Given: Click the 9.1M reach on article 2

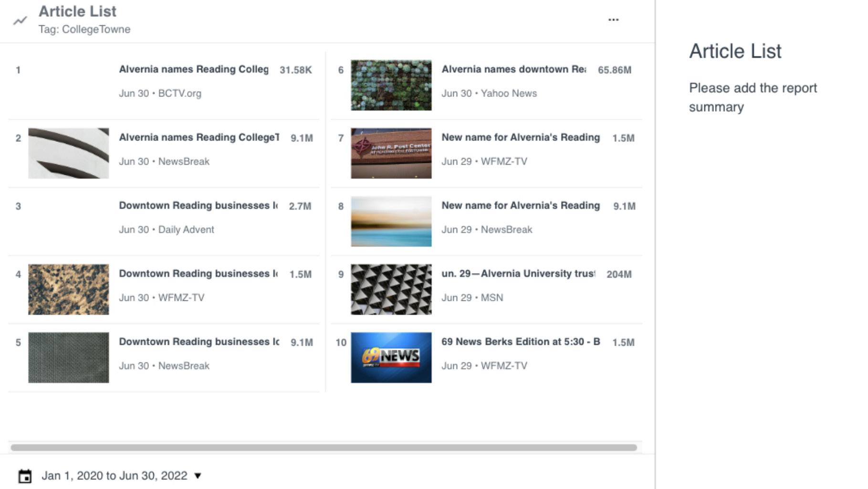Looking at the screenshot, I should [x=302, y=138].
